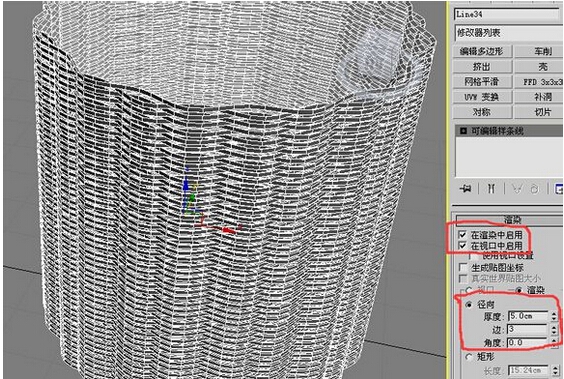Open the 修改器列表 dropdown
The height and width of the screenshot is (379, 564).
[x=509, y=33]
